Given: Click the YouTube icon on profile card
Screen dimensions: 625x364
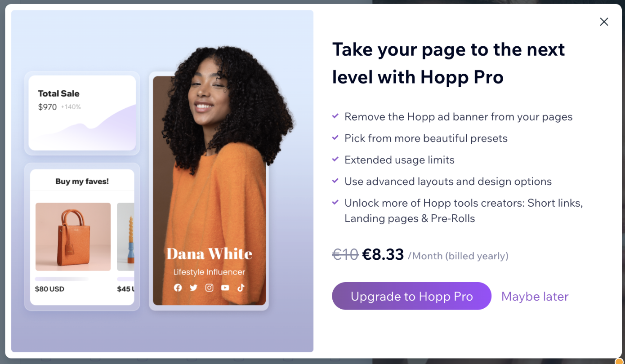Looking at the screenshot, I should (x=225, y=288).
